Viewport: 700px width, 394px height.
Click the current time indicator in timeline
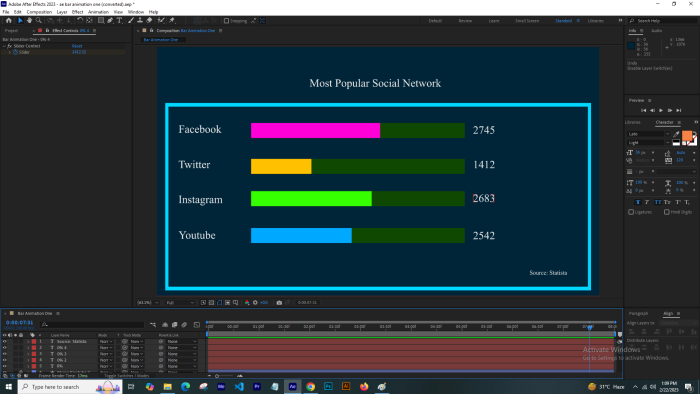point(590,328)
